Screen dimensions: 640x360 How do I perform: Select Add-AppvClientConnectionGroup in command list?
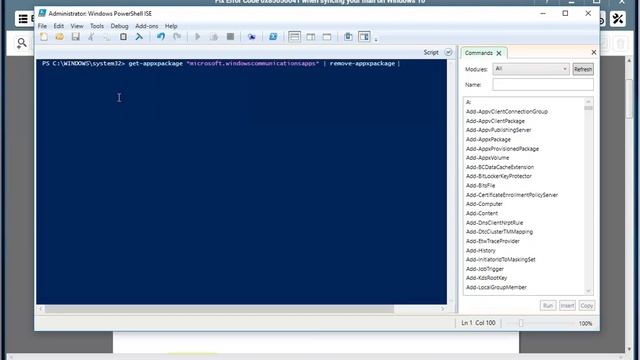click(507, 111)
